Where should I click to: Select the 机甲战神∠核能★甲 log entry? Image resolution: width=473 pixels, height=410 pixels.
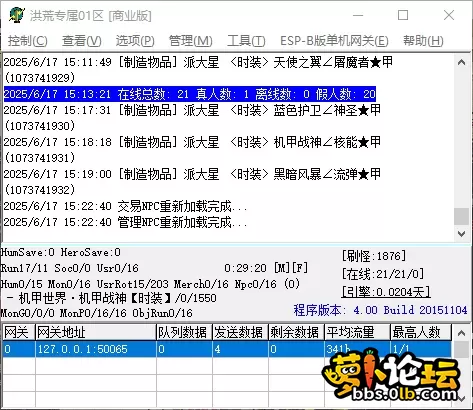192,142
